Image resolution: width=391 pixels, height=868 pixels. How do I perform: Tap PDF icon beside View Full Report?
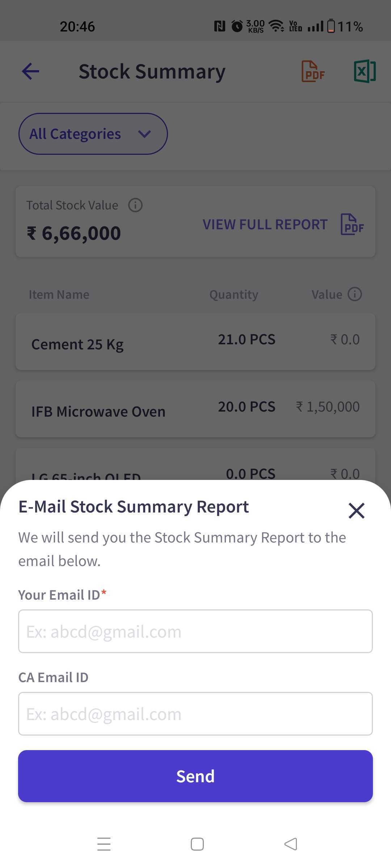(x=352, y=224)
